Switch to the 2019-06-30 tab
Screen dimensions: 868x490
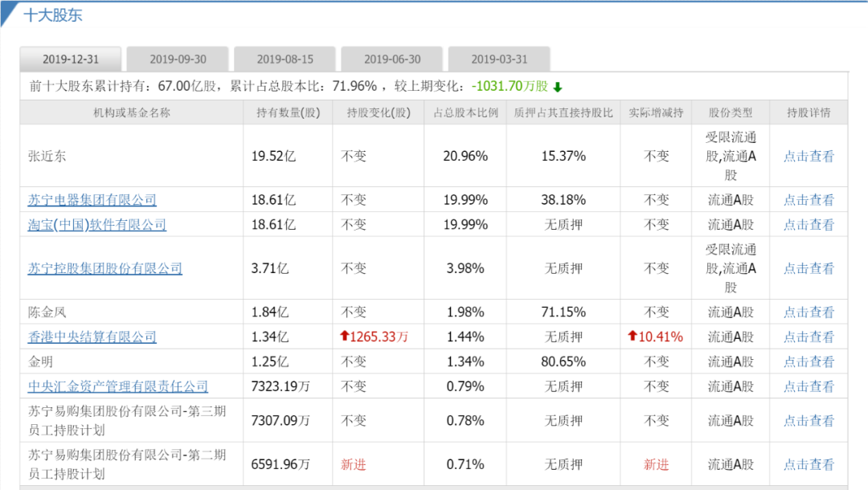click(x=392, y=59)
